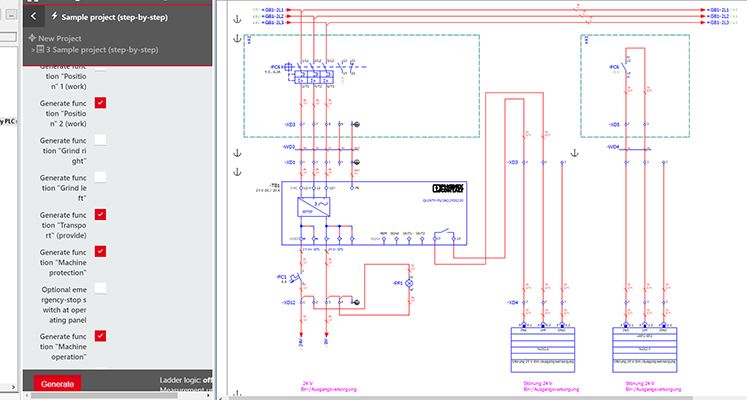Viewport: 747px width, 400px height.
Task: Click the Ladder logic status text
Action: click(186, 380)
